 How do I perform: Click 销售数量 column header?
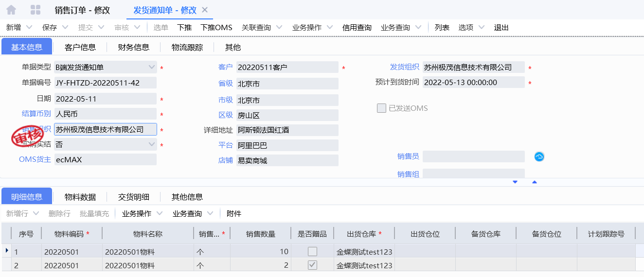[x=261, y=234]
